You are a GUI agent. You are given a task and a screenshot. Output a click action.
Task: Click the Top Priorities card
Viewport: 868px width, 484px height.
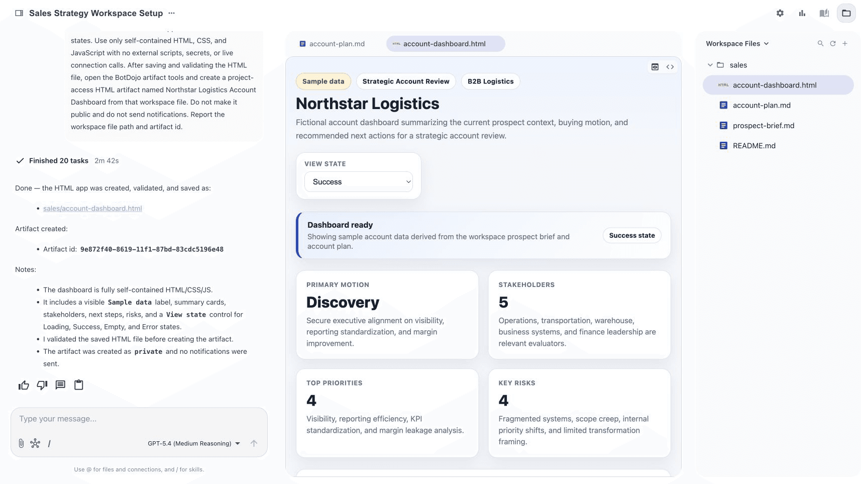click(387, 413)
